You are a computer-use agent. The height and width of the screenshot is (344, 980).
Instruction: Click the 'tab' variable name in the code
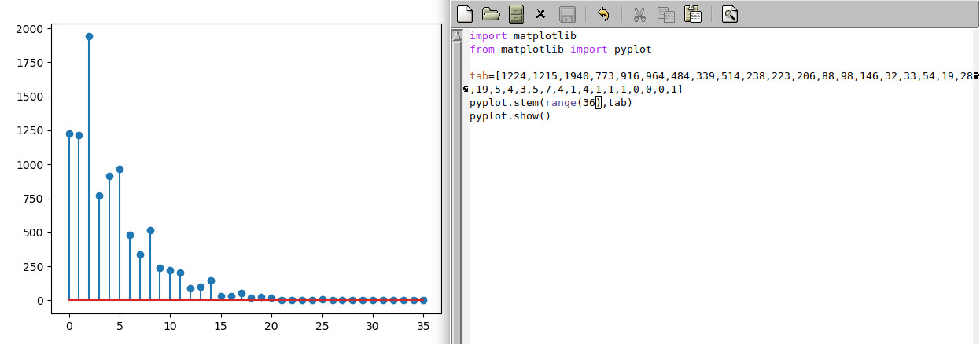coord(479,76)
